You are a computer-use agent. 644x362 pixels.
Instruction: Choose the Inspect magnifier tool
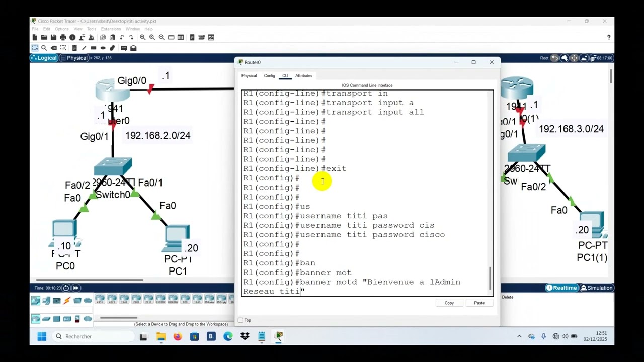44,48
